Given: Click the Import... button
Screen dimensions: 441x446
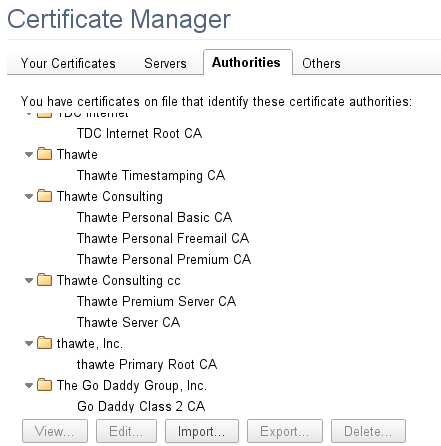Looking at the screenshot, I should coord(202,431).
